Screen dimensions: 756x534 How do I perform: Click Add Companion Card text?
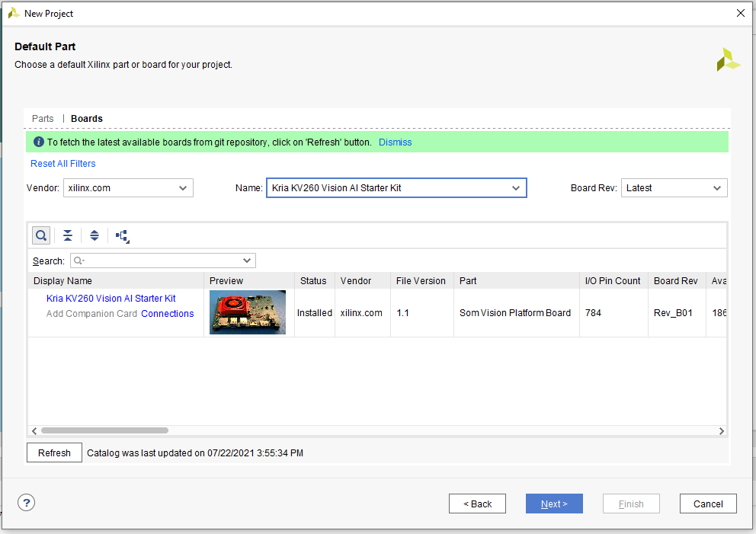91,314
